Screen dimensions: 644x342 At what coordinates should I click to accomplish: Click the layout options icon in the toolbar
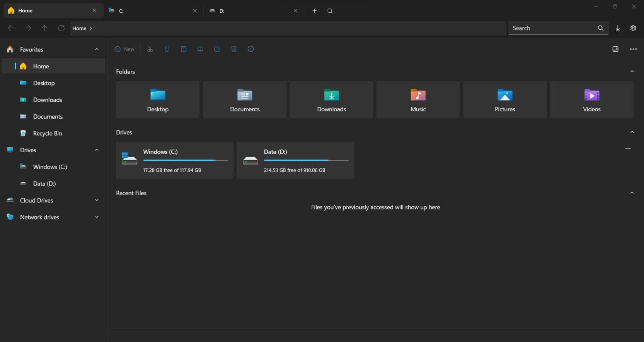pyautogui.click(x=615, y=49)
